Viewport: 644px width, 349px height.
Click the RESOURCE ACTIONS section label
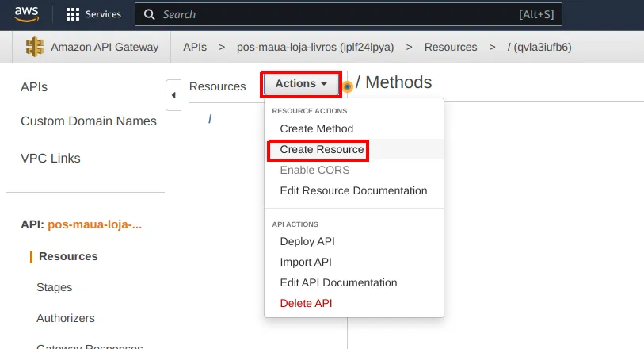[x=309, y=111]
